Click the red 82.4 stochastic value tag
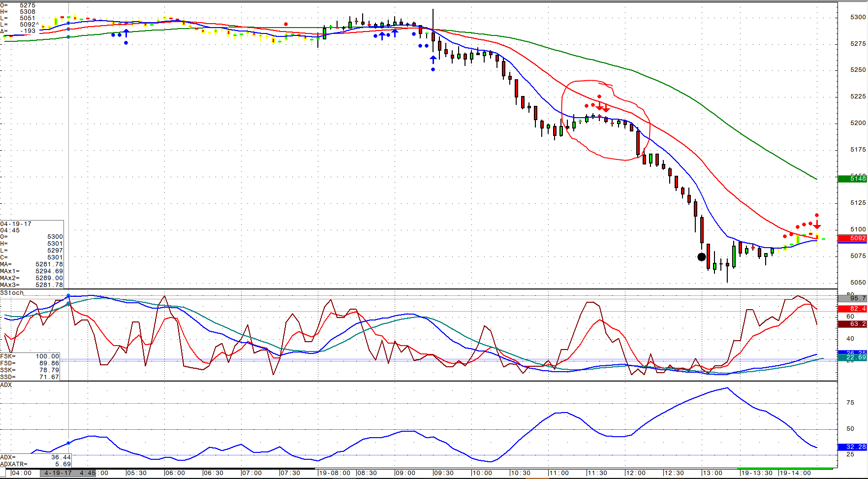This screenshot has height=479, width=868. (852, 309)
